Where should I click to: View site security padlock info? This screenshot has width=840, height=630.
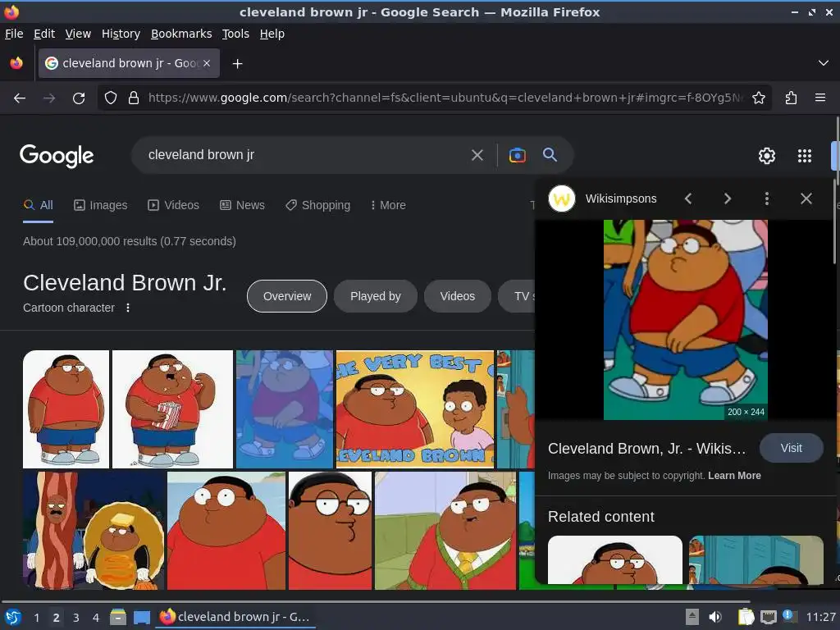point(134,98)
